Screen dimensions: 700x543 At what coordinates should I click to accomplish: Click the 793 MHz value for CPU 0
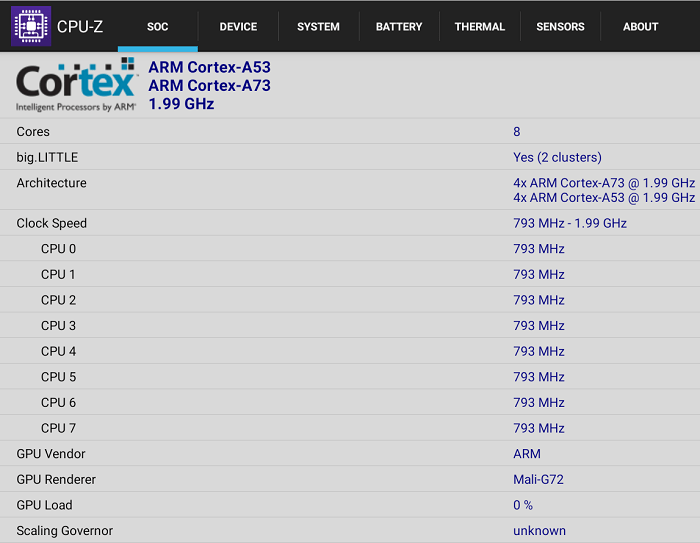coord(539,249)
